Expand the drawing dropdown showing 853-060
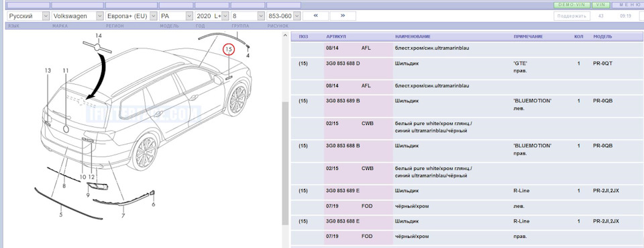Viewport: 644px width, 248px height. pos(283,16)
